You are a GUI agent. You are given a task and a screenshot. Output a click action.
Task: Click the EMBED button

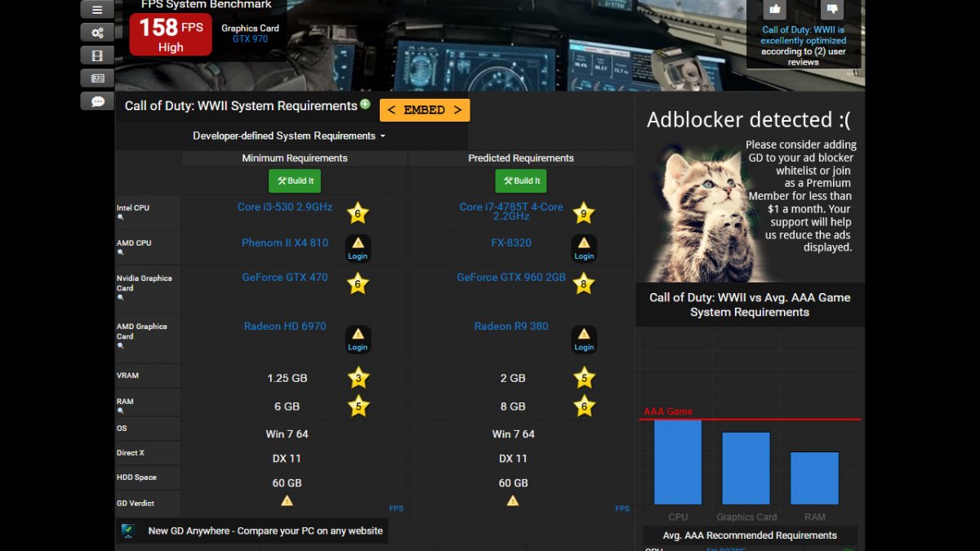425,110
